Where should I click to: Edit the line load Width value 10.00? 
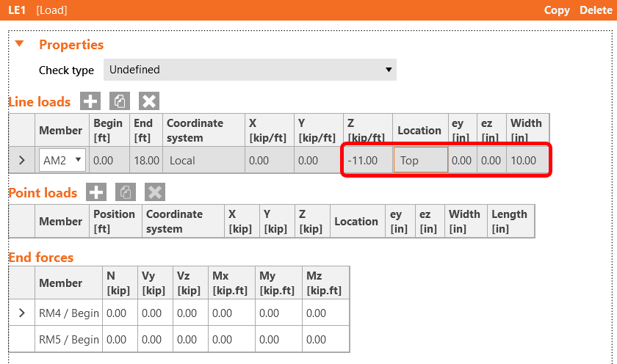pos(527,160)
